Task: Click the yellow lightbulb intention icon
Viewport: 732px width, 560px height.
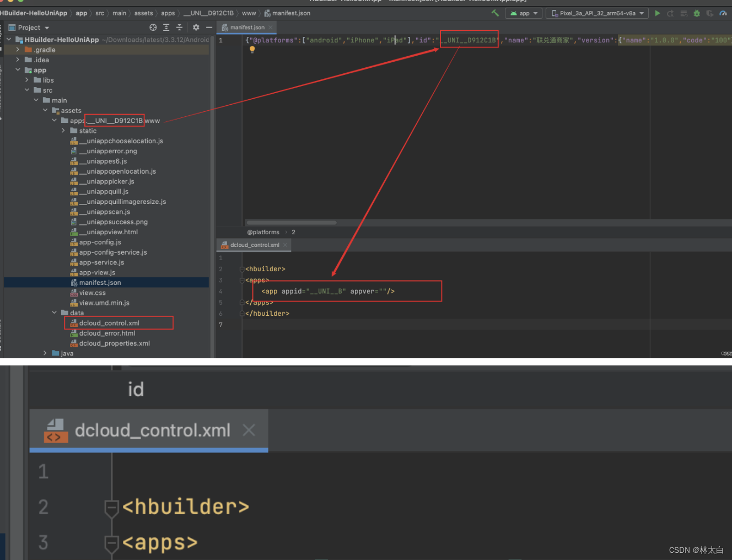Action: pos(252,50)
